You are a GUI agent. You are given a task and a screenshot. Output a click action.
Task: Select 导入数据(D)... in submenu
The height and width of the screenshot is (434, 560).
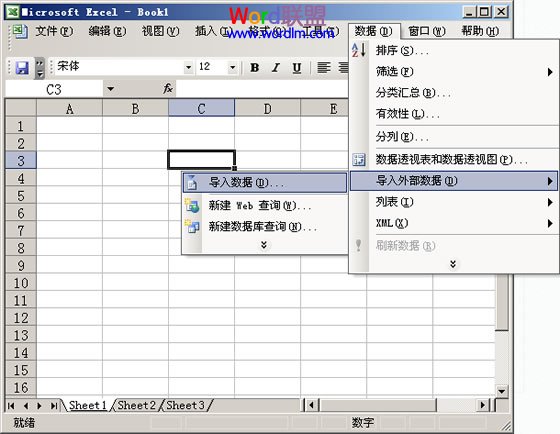point(265,183)
